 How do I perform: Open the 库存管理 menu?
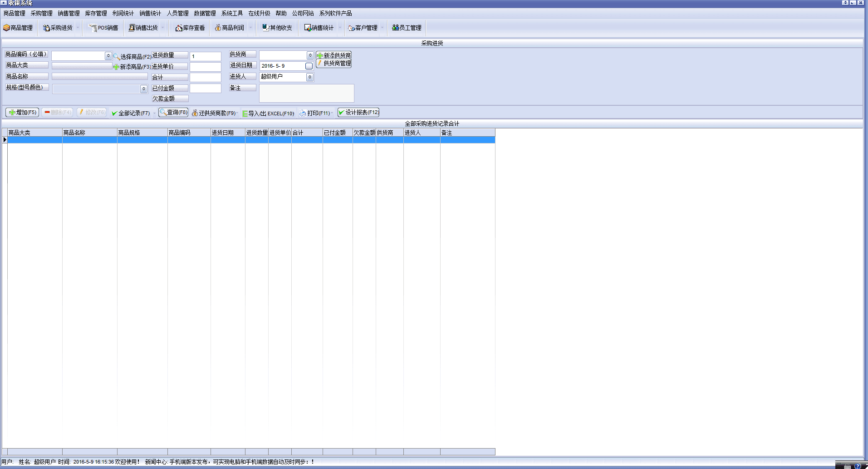tap(96, 13)
